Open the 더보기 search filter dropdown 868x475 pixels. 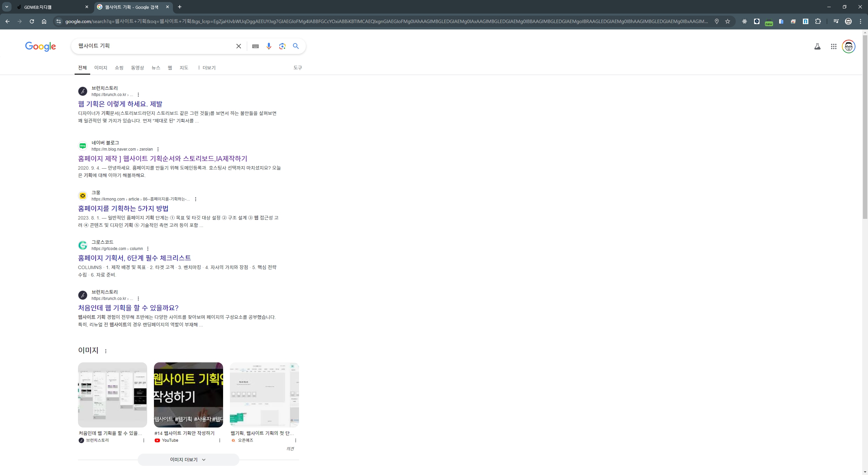[206, 68]
